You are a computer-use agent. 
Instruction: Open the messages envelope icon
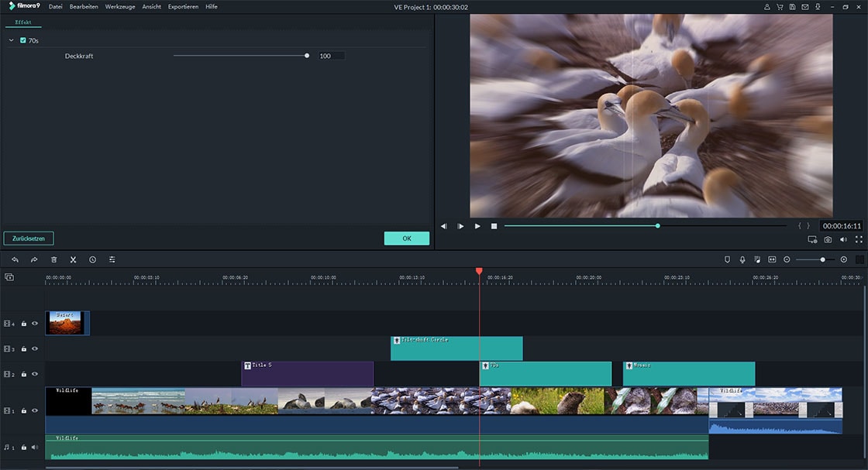(805, 7)
